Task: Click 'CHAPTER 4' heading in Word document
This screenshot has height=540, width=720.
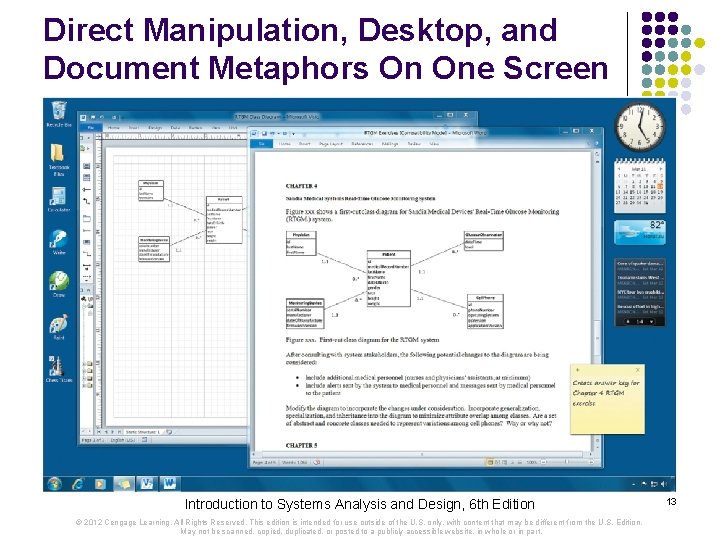Action: pyautogui.click(x=301, y=186)
